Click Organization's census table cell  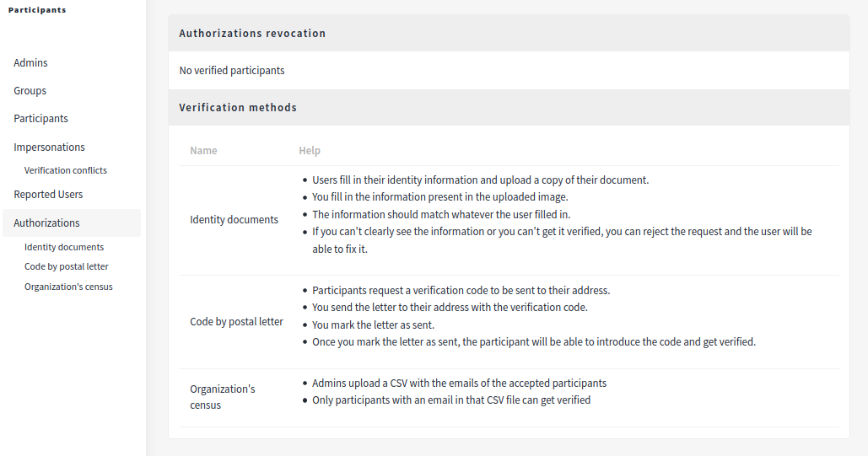pyautogui.click(x=223, y=397)
